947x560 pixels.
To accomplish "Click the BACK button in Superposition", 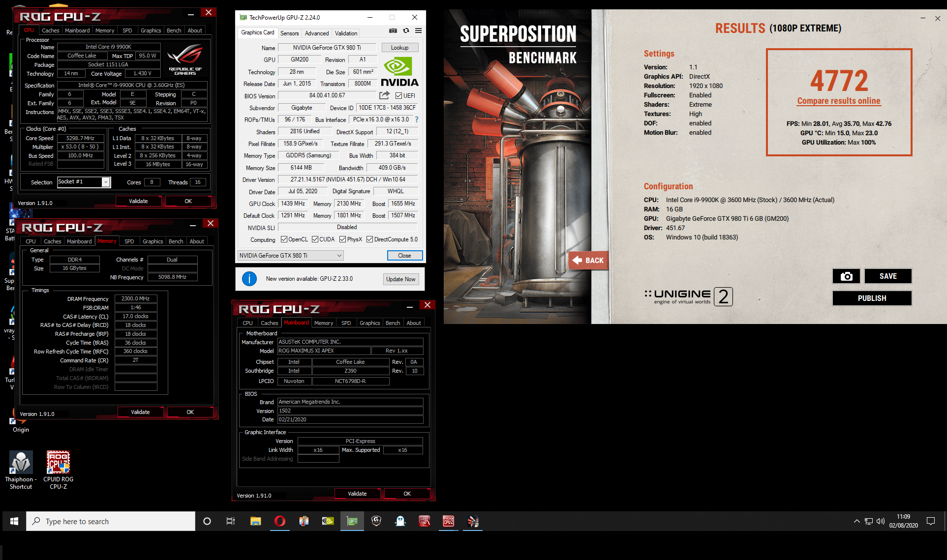I will coord(588,261).
